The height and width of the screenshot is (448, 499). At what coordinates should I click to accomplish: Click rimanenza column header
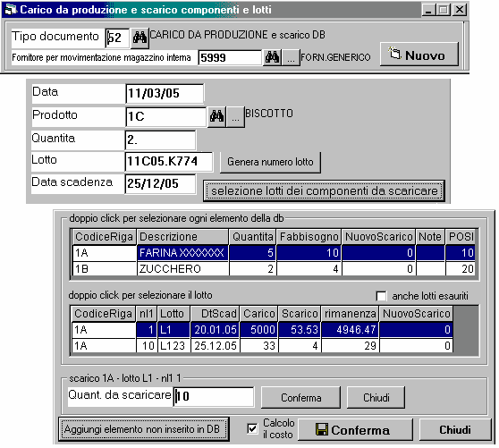click(x=350, y=314)
